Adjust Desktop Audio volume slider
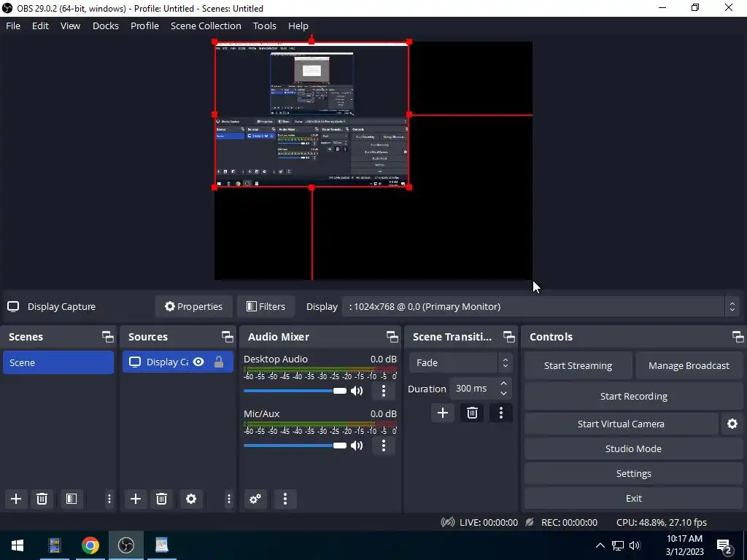747x560 pixels. (295, 391)
